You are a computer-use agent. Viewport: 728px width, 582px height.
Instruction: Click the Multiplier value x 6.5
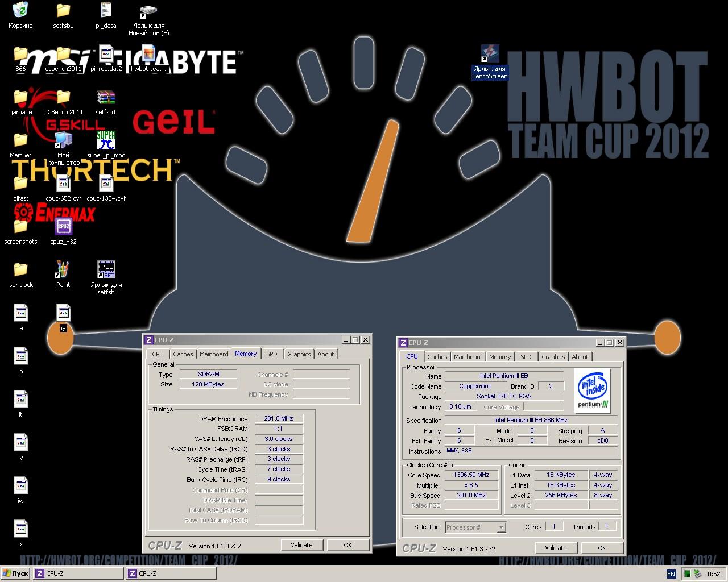[x=471, y=485]
